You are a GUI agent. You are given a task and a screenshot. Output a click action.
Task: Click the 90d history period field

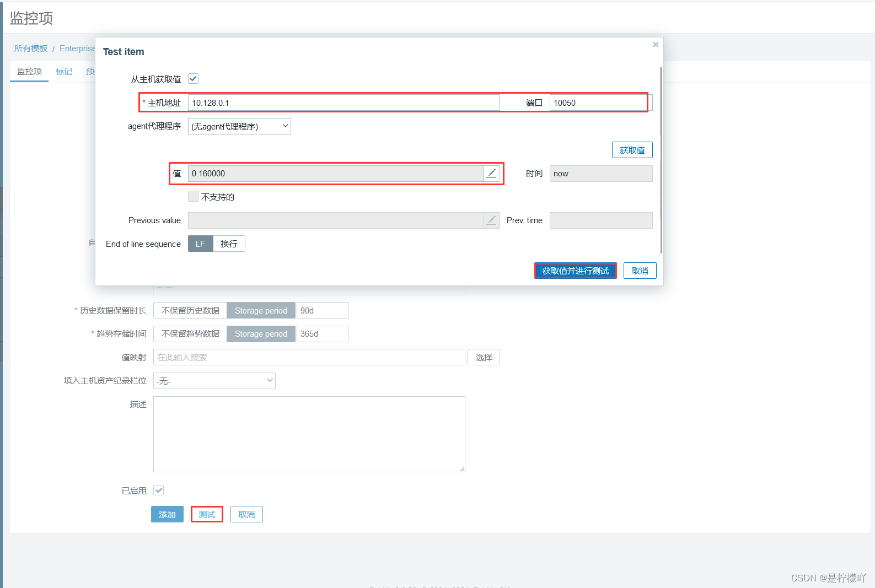tap(323, 310)
